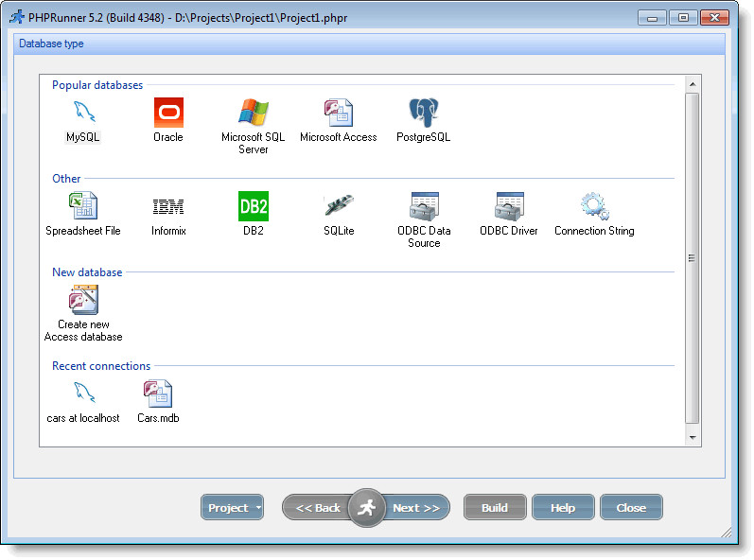Select the MySQL database icon
Image resolution: width=754 pixels, height=560 pixels.
tap(83, 112)
